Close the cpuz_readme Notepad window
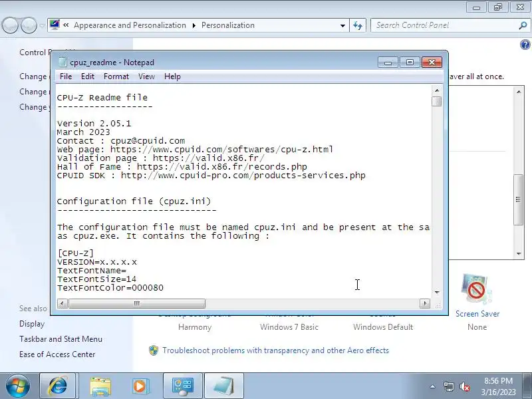Image resolution: width=532 pixels, height=399 pixels. [x=432, y=63]
